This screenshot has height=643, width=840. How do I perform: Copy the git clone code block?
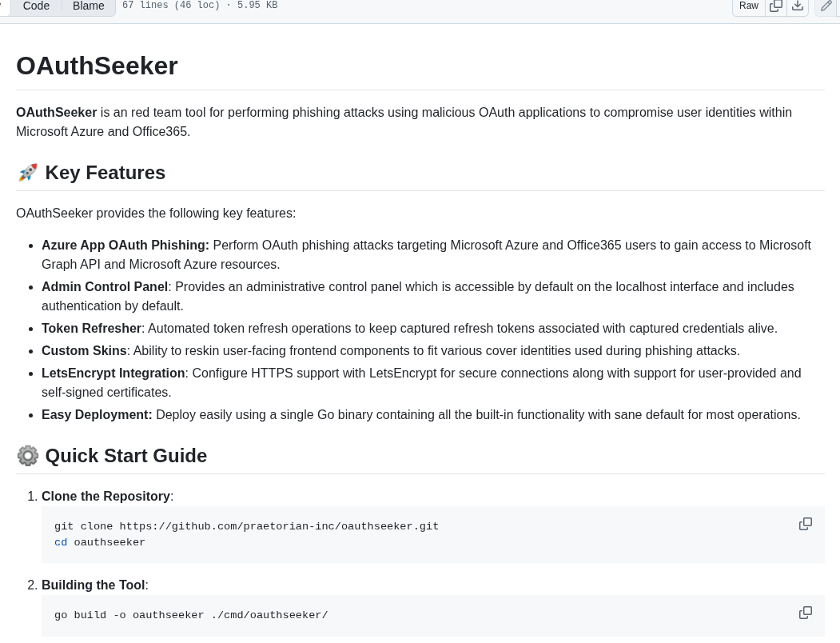tap(805, 524)
